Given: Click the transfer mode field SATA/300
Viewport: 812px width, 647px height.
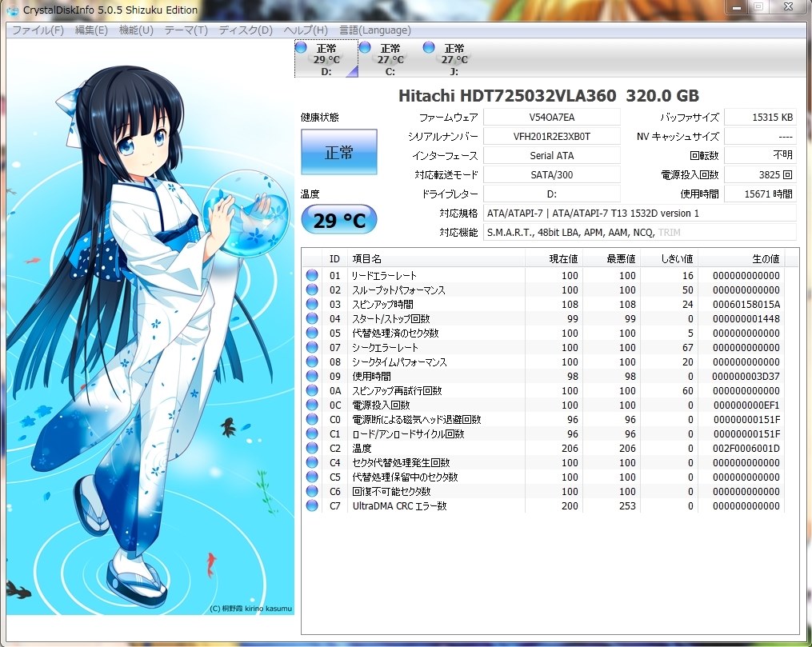Looking at the screenshot, I should [552, 174].
